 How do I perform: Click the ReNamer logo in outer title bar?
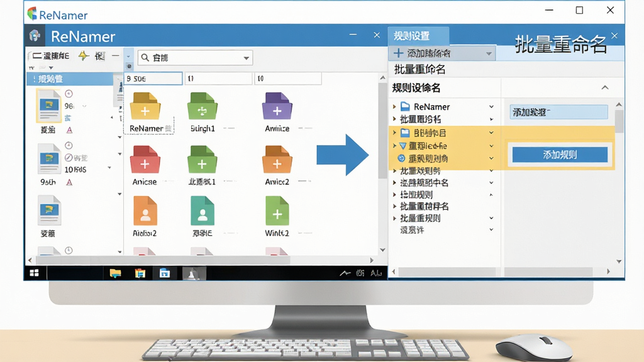[x=32, y=14]
